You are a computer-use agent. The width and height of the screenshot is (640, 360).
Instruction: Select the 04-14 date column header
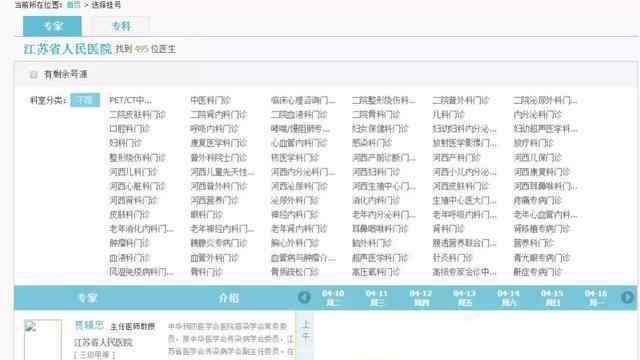tap(508, 298)
